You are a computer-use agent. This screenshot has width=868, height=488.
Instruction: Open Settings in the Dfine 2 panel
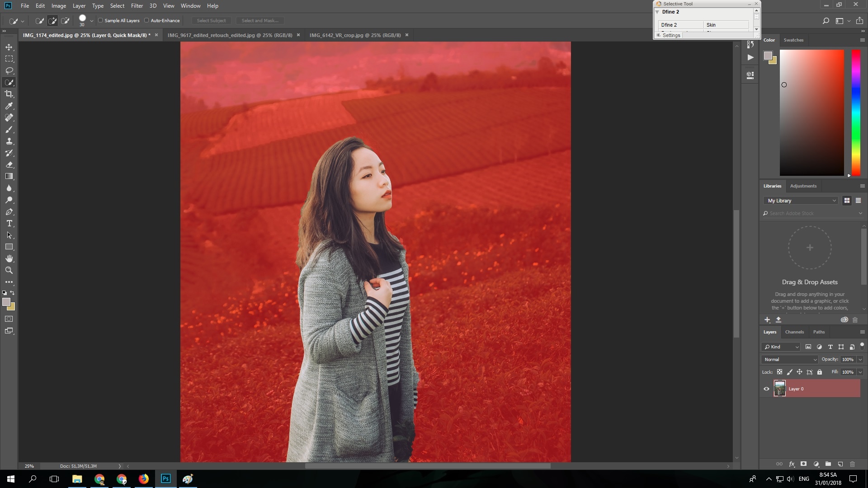671,35
